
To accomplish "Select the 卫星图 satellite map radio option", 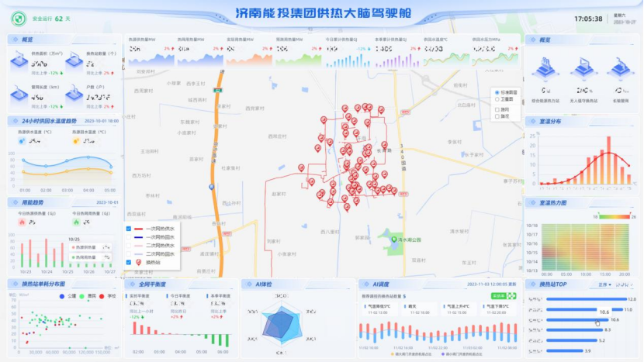I will point(497,99).
